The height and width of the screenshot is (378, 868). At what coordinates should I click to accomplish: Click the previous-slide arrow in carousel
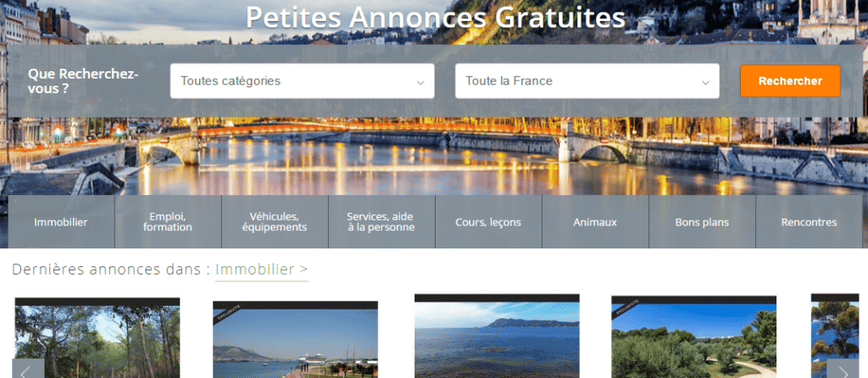[x=28, y=369]
